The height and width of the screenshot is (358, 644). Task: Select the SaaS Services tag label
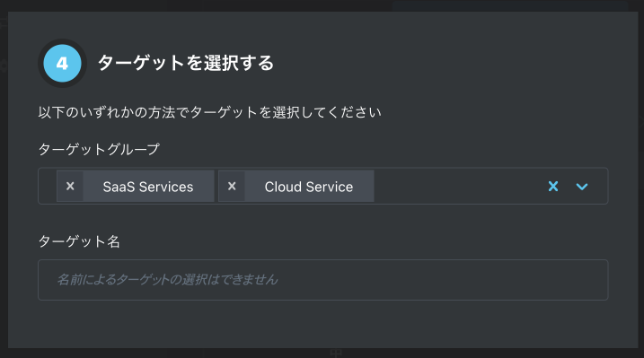pyautogui.click(x=148, y=187)
